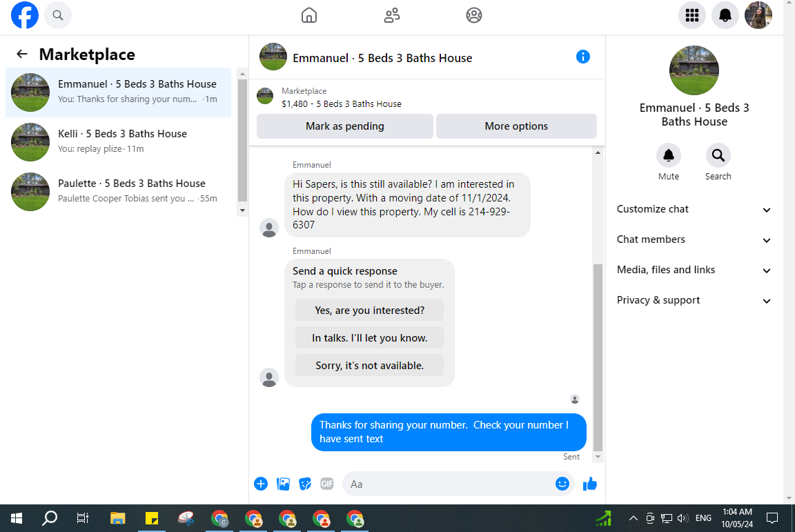The height and width of the screenshot is (532, 795).
Task: Open the Snipping Tool taskbar icon
Action: click(186, 518)
